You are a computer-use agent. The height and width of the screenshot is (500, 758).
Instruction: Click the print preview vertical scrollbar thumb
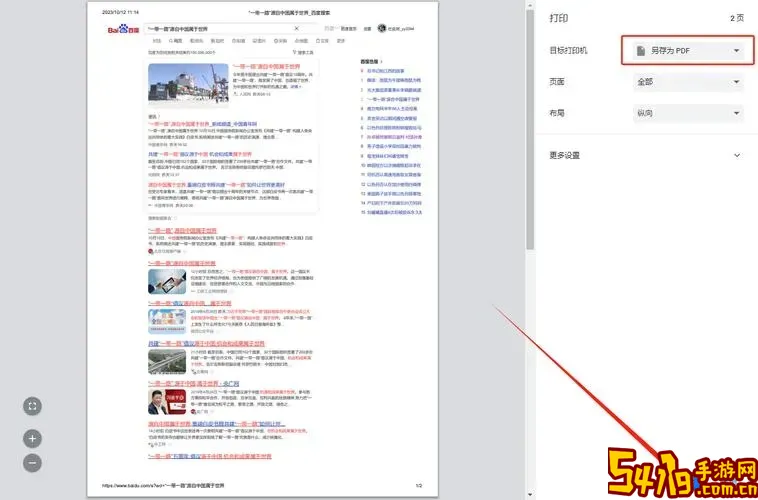530,130
